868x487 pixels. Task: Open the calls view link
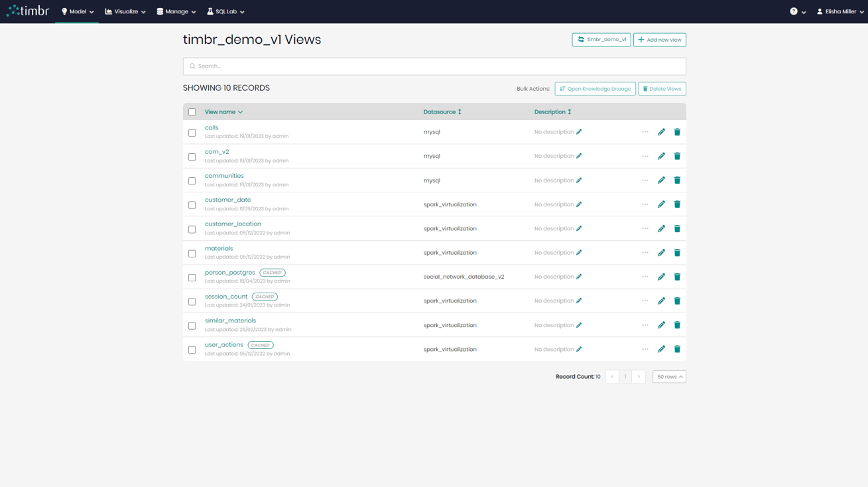click(x=211, y=127)
